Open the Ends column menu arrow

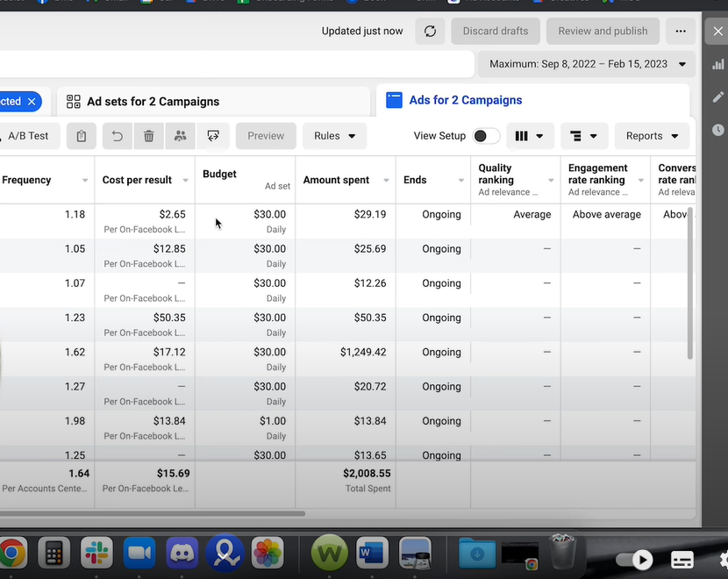[461, 180]
